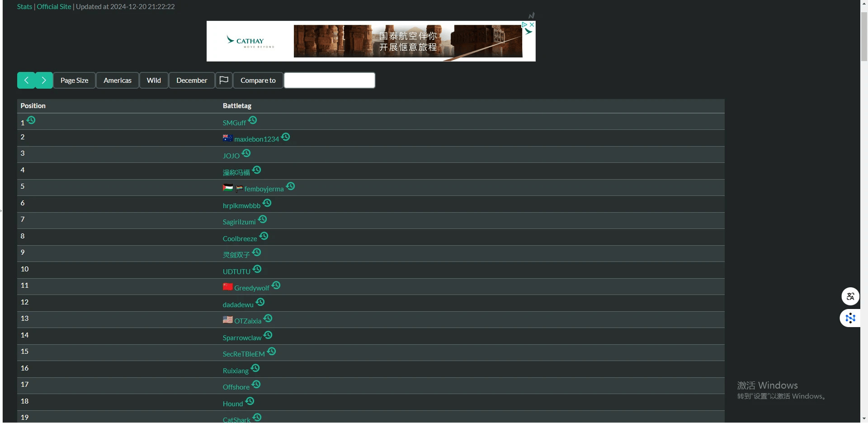Viewport: 868px width, 423px height.
Task: Click the compare search input field
Action: [329, 81]
